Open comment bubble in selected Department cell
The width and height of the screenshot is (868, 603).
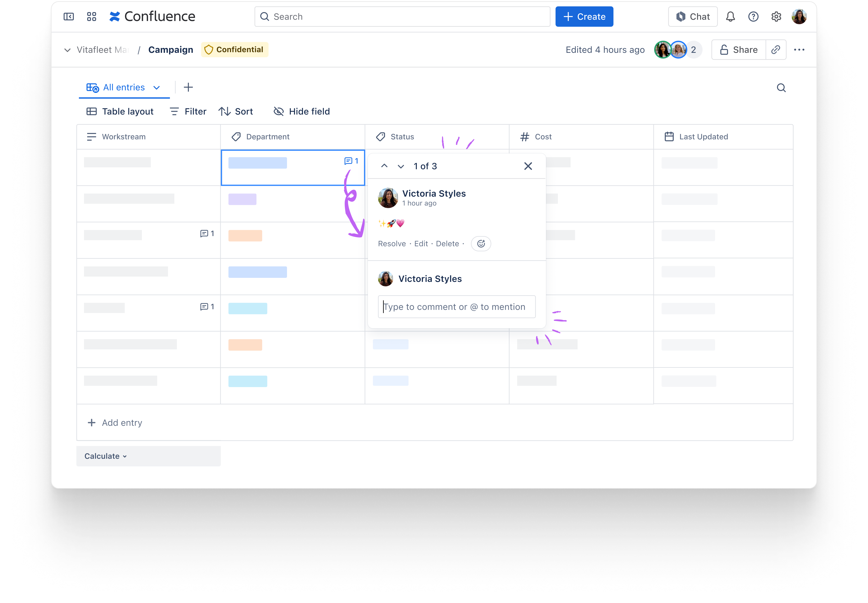click(x=351, y=161)
